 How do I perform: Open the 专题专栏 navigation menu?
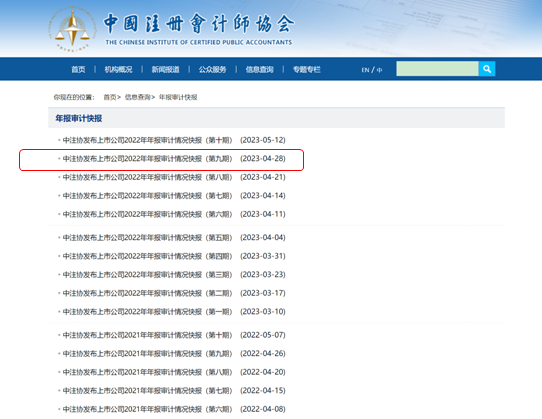[307, 69]
